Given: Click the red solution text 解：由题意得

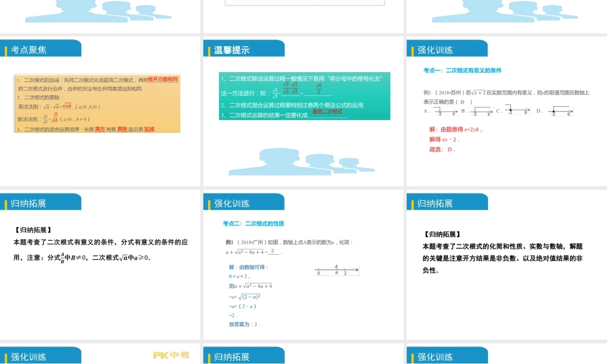Looking at the screenshot, I should tap(455, 129).
